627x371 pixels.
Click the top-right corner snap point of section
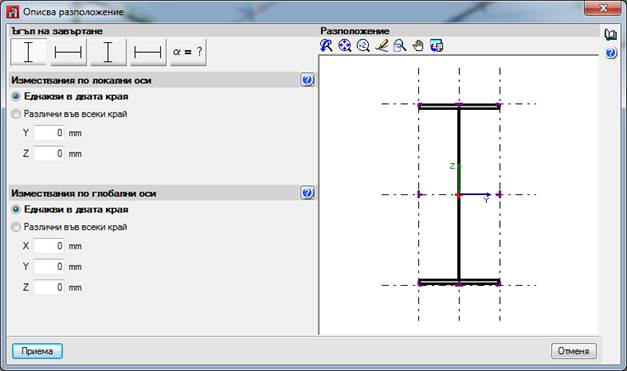point(499,106)
